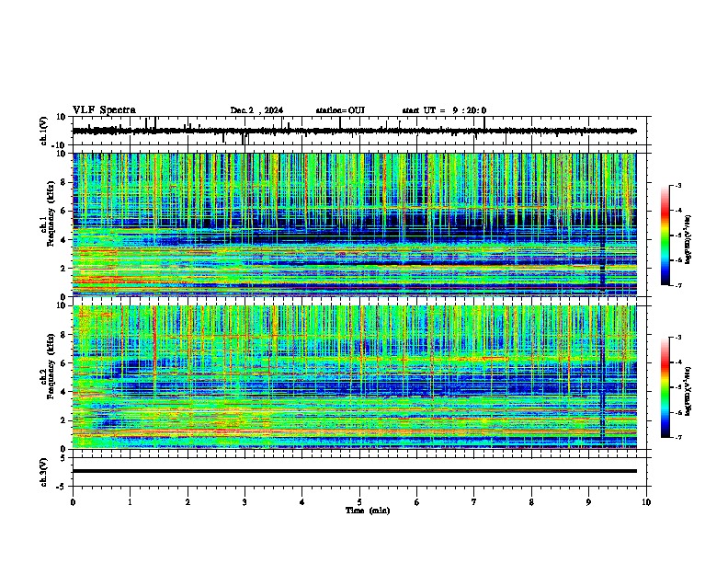Click the ch.1 color bar PSD units label
Image resolution: width=728 pixels, height=563 pixels.
point(688,240)
